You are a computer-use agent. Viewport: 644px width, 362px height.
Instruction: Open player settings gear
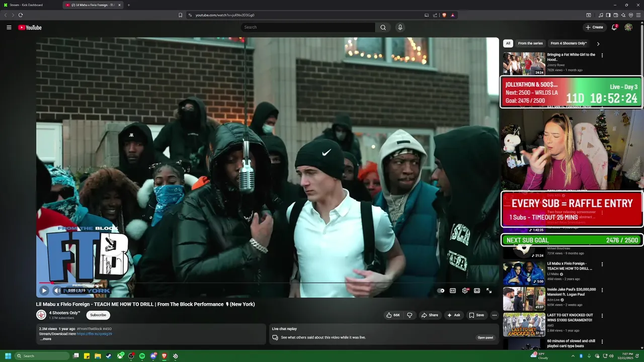pos(465,291)
